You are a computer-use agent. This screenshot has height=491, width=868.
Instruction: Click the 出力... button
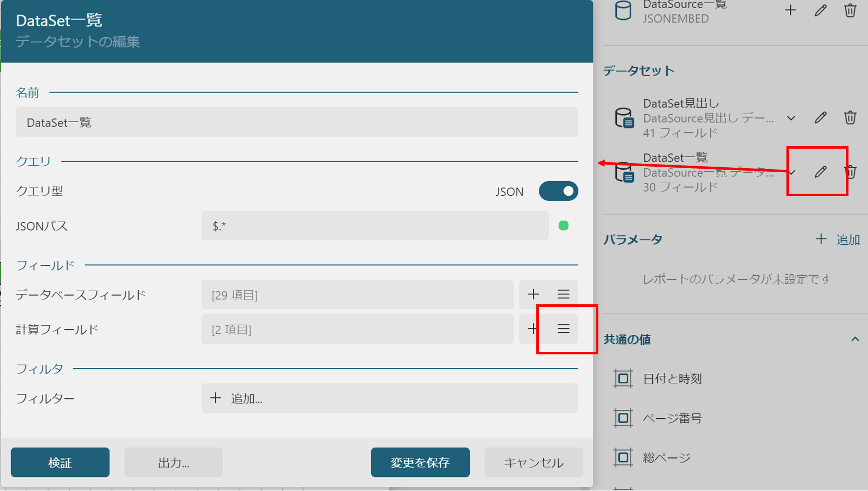174,462
